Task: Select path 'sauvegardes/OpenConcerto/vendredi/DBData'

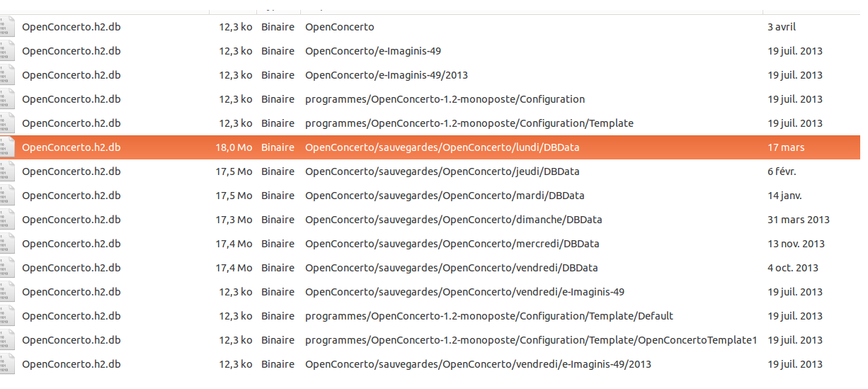Action: point(452,268)
